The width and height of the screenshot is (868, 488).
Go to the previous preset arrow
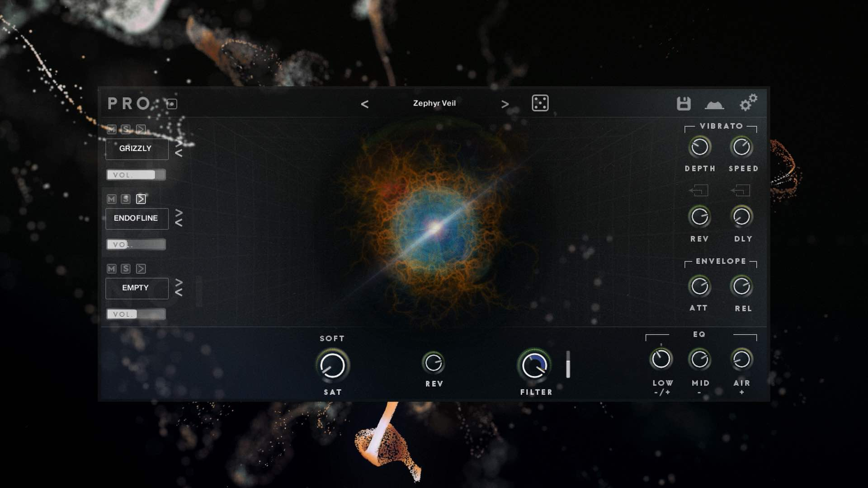pos(364,104)
